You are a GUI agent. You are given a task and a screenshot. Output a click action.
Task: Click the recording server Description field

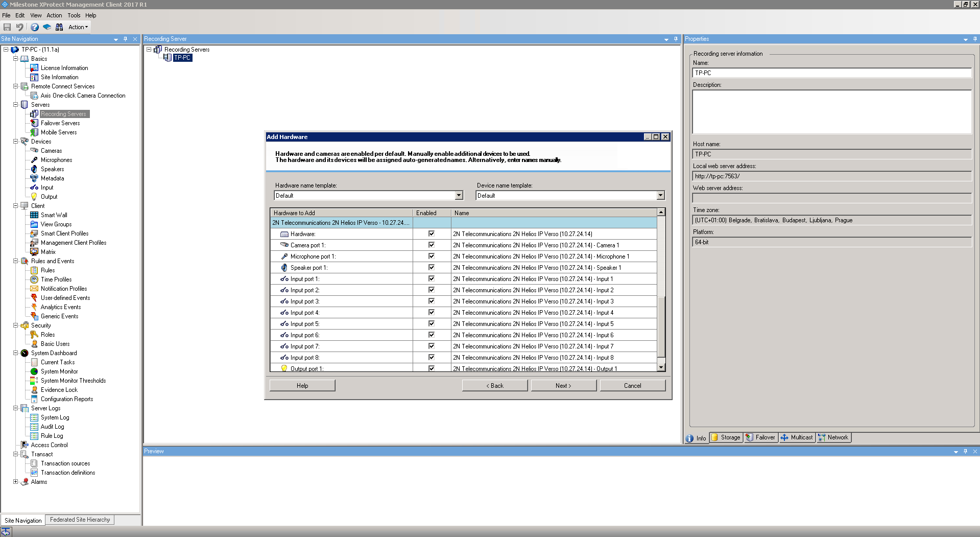click(x=831, y=112)
